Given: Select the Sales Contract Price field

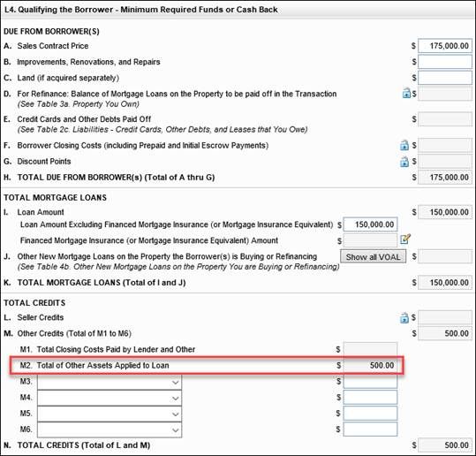Looking at the screenshot, I should (445, 46).
